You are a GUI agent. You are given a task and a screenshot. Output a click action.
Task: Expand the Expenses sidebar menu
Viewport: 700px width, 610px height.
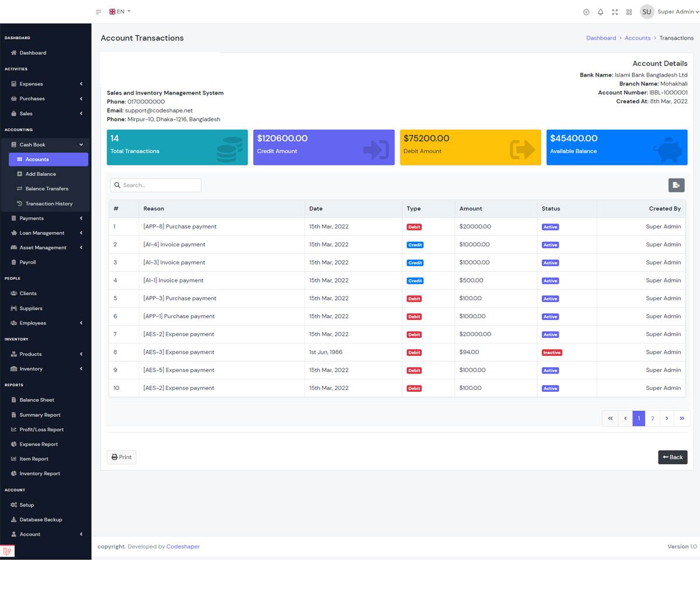point(45,84)
